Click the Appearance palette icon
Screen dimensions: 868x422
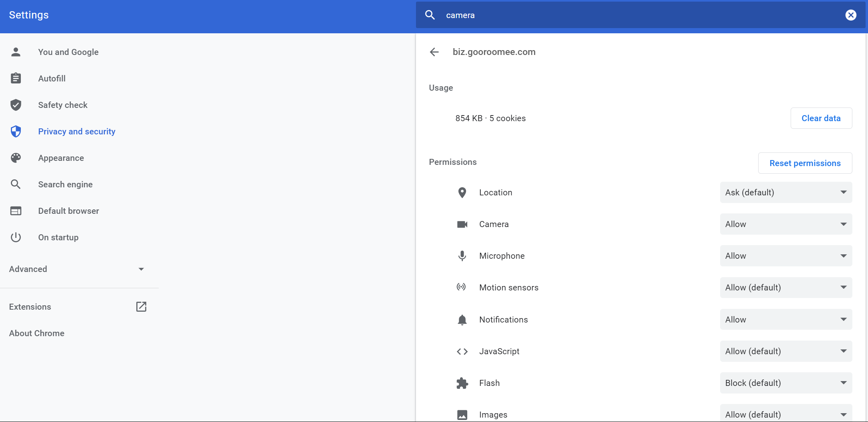(x=16, y=158)
